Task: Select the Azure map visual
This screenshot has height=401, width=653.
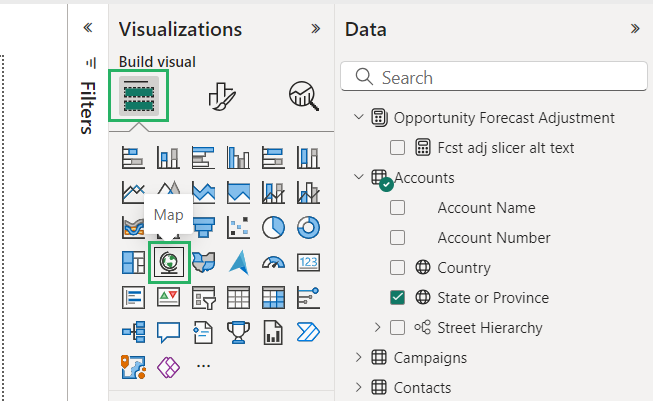Action: [x=238, y=262]
